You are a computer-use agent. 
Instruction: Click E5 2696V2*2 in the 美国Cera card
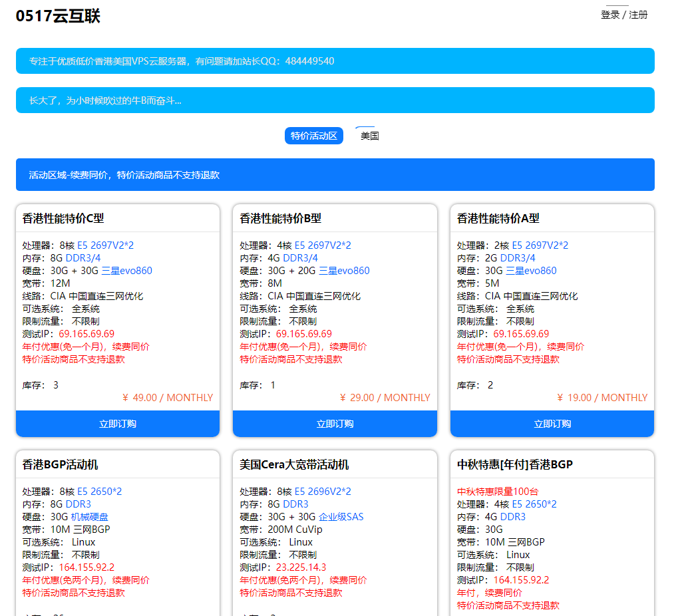coord(323,492)
